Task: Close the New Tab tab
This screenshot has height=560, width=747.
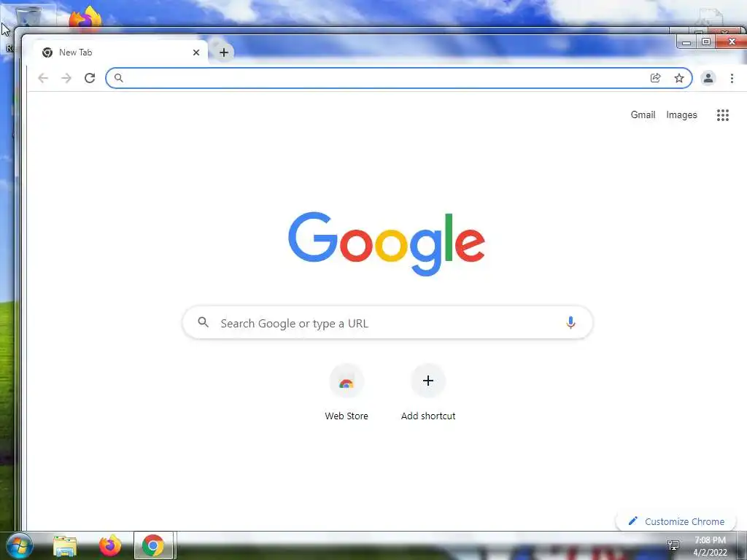Action: point(196,52)
